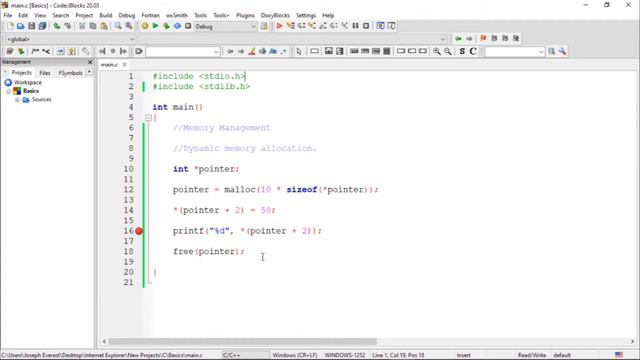640x360 pixels.
Task: Open the File menu
Action: click(8, 16)
